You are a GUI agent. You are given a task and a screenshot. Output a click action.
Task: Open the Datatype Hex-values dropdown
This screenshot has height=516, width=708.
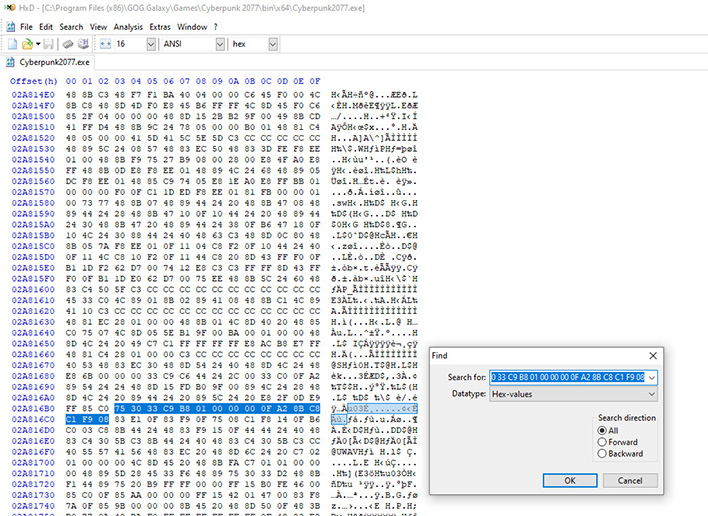pos(573,394)
